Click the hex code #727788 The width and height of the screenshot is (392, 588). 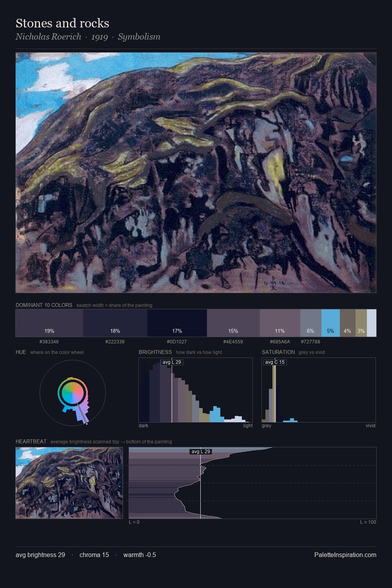tap(310, 342)
